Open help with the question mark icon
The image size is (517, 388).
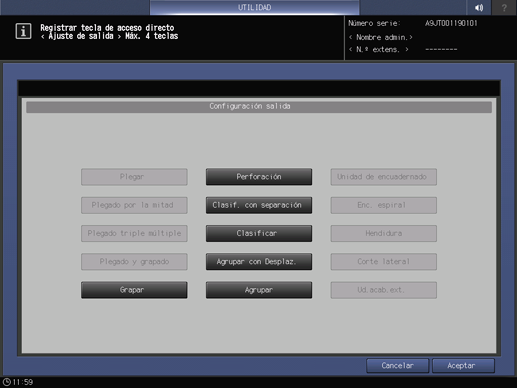pos(504,7)
